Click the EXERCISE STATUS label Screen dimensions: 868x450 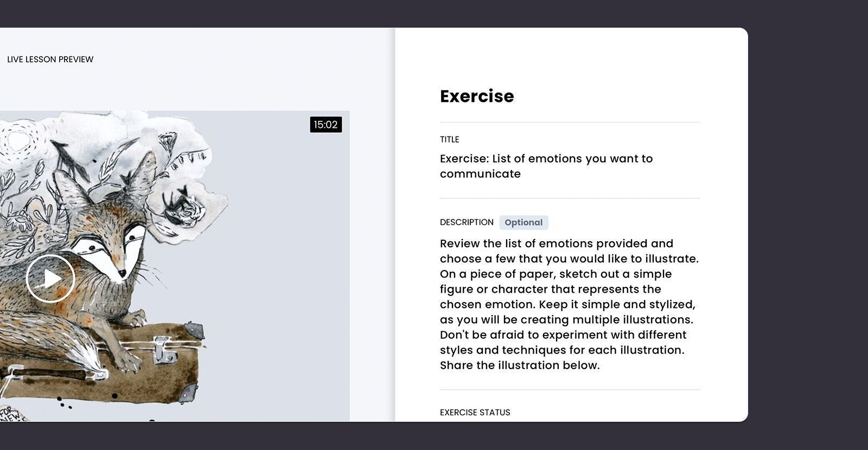tap(475, 413)
